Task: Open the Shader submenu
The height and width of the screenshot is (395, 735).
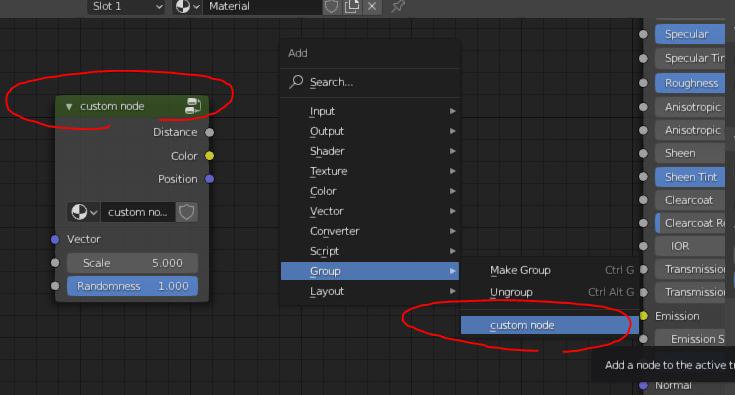Action: click(x=370, y=151)
